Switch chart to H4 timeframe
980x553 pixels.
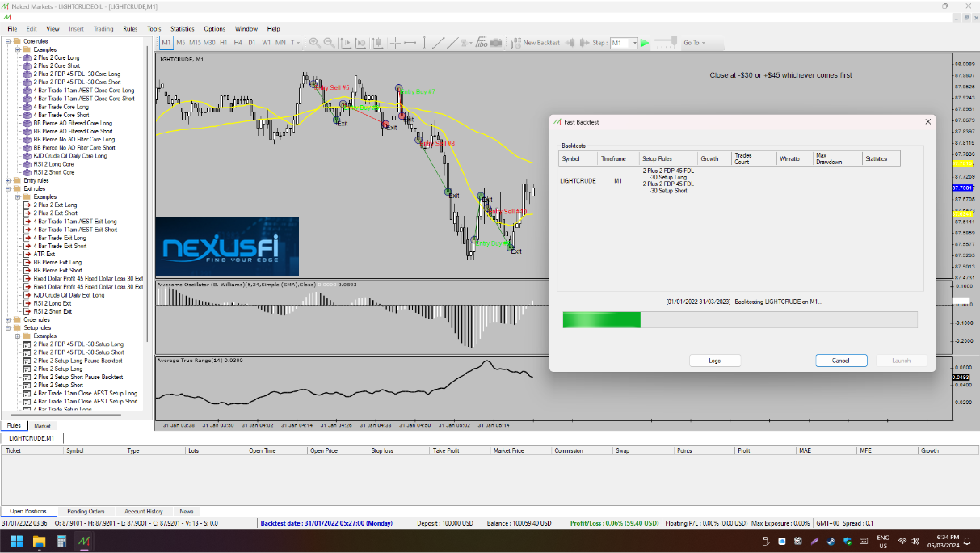click(238, 42)
